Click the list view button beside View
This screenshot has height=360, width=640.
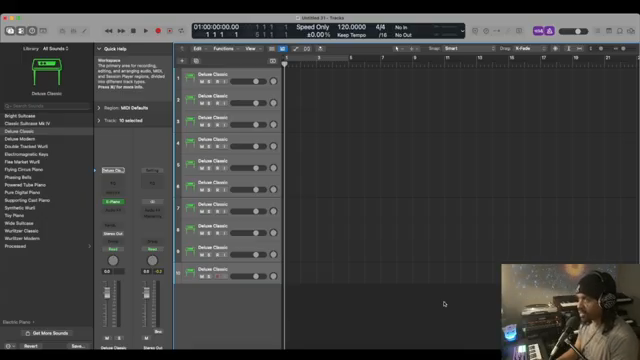point(271,49)
